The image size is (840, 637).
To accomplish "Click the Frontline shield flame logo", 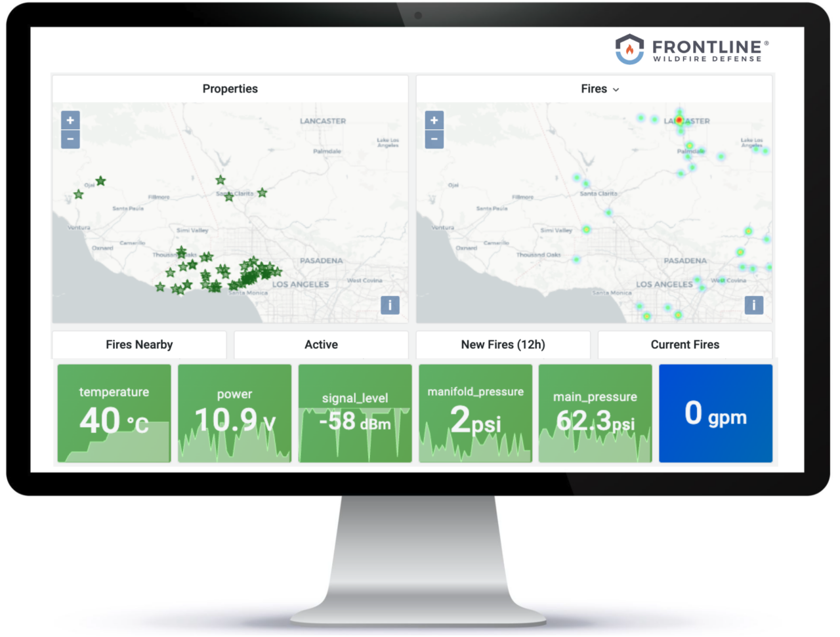I will point(629,49).
